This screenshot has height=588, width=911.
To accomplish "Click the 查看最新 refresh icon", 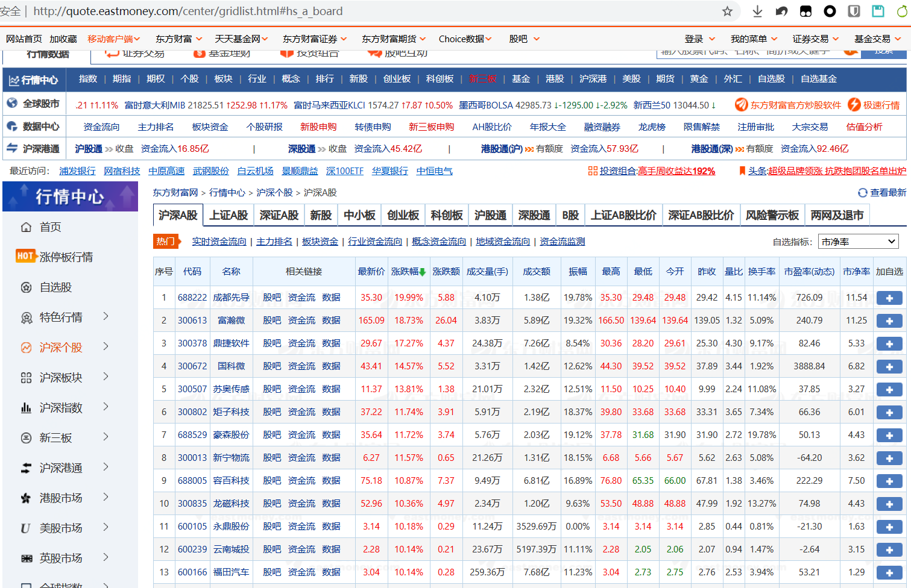I will click(x=863, y=193).
